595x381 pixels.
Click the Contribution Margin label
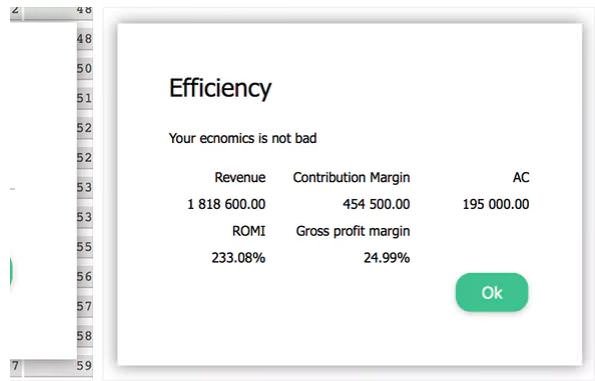[x=351, y=177]
